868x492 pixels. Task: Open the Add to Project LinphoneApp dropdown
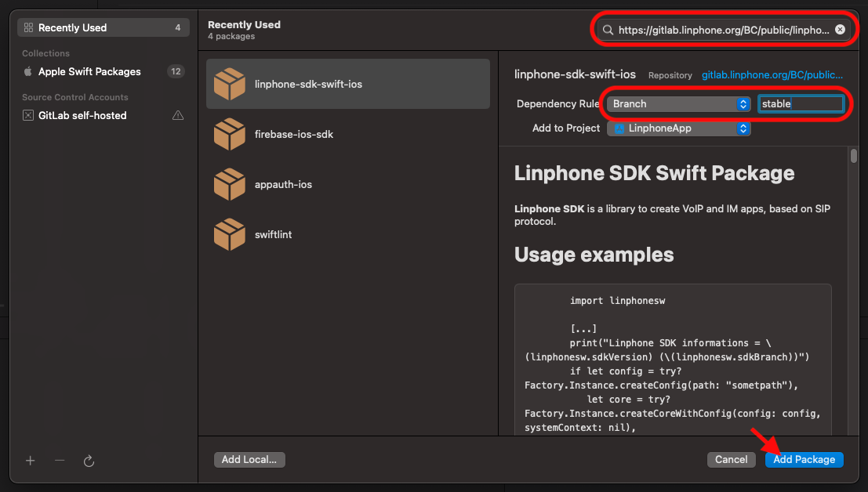tap(678, 128)
